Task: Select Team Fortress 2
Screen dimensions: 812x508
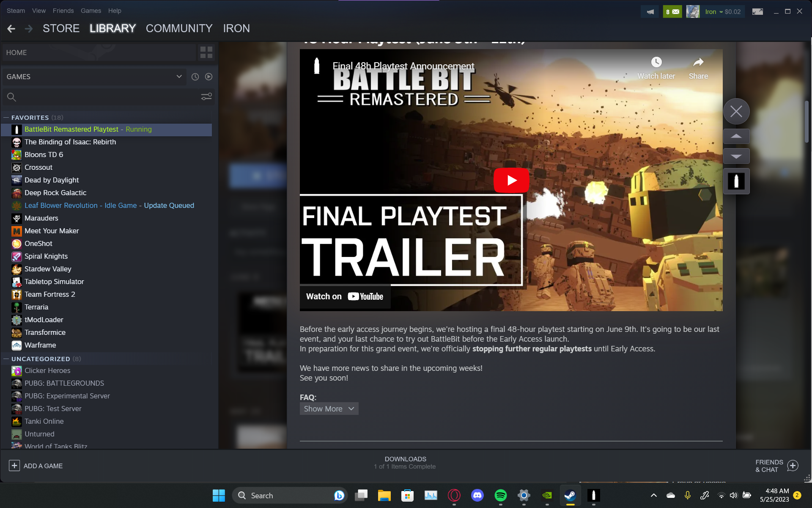Action: pyautogui.click(x=107, y=295)
